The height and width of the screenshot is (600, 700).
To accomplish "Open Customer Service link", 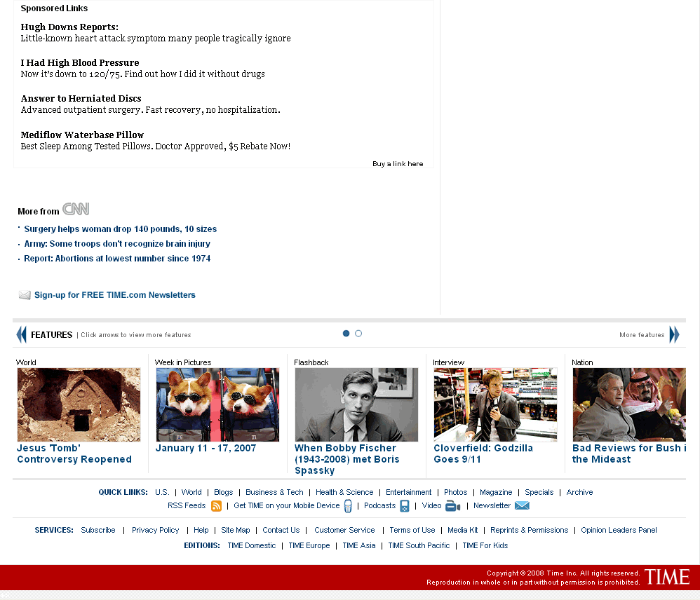I will coord(344,530).
